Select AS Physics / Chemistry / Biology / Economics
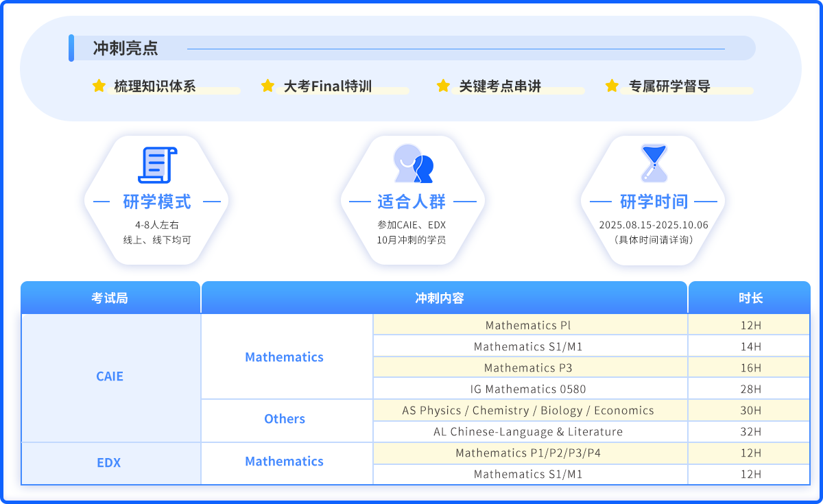The width and height of the screenshot is (823, 504). coord(530,410)
